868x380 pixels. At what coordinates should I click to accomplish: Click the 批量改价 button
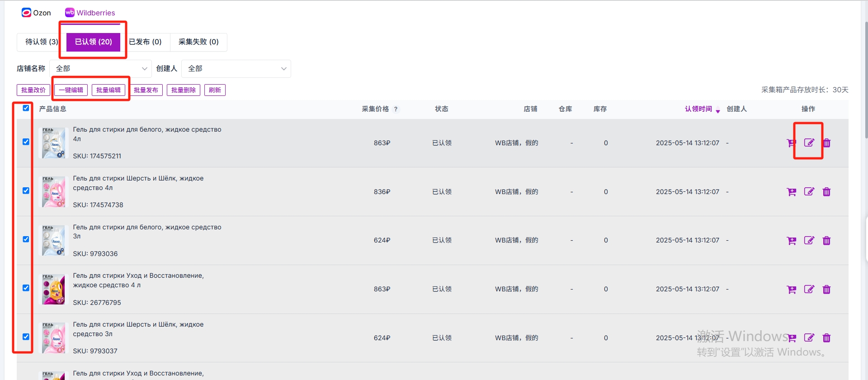point(33,90)
